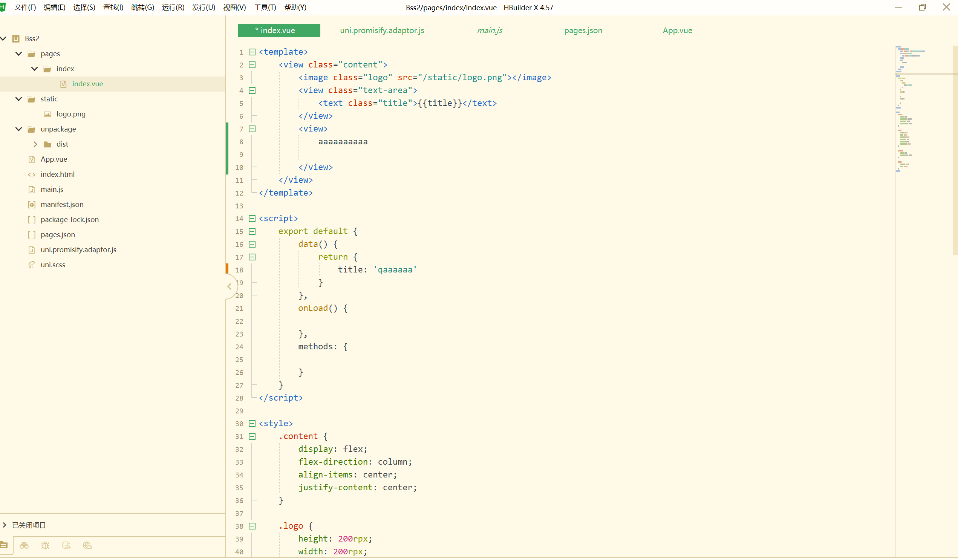This screenshot has height=560, width=958.
Task: Open the debug bug panel
Action: 45,546
